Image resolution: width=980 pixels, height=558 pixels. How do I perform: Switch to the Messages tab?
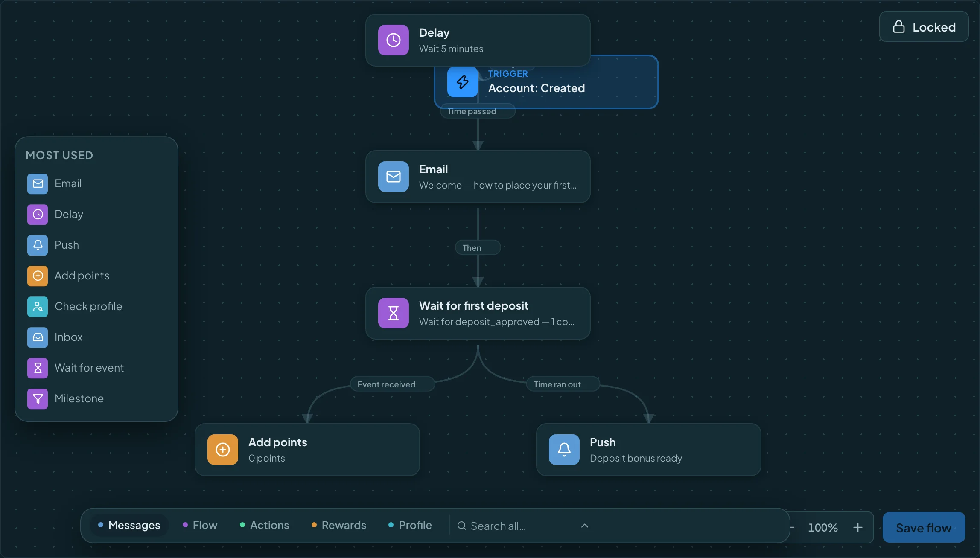coord(129,525)
